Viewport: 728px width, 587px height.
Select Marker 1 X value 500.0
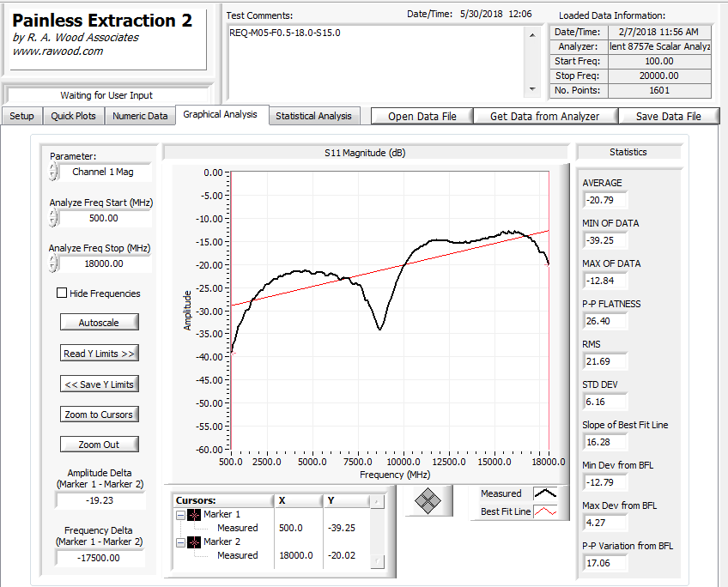point(291,528)
